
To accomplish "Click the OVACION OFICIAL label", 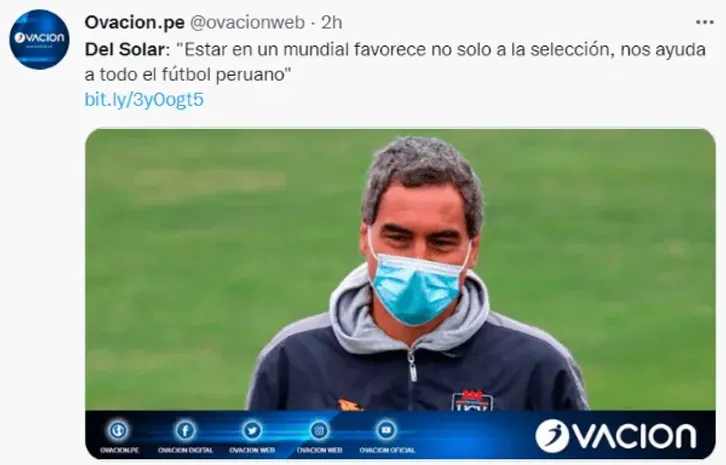I will click(x=387, y=450).
